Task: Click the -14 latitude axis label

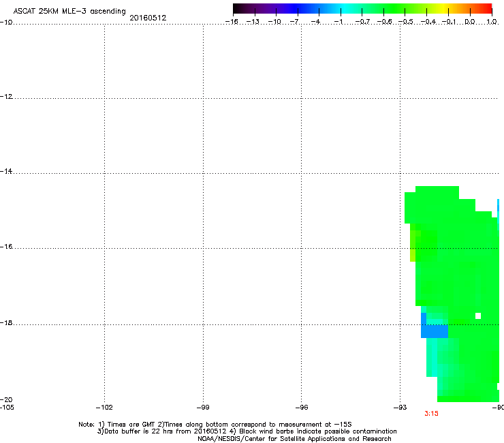Action: click(6, 171)
